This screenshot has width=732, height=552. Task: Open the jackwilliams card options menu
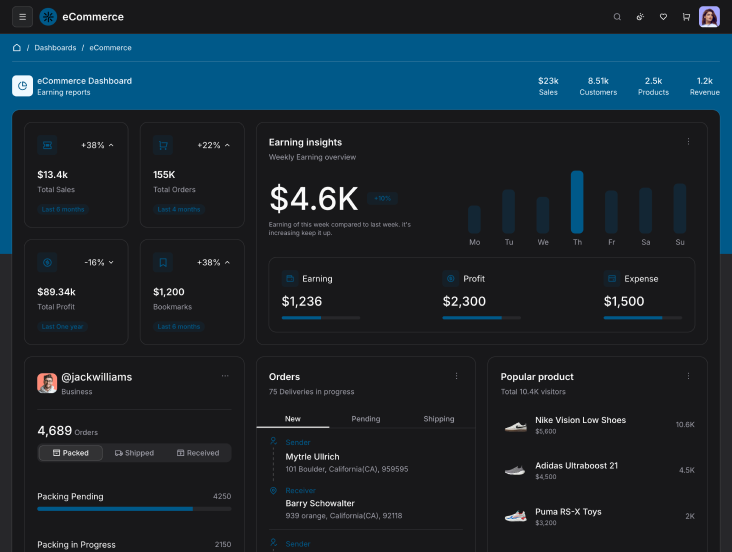[x=225, y=376]
